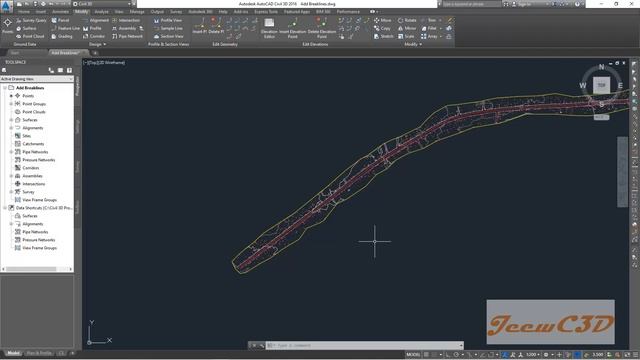The width and height of the screenshot is (640, 360).
Task: Expand the Surfaces tree node
Action: pos(11,120)
